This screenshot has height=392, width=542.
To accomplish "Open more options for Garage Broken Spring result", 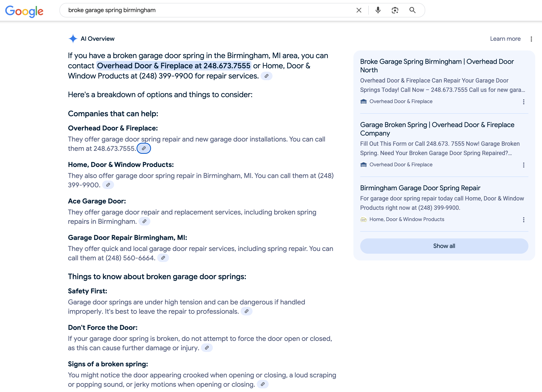I will (x=523, y=165).
